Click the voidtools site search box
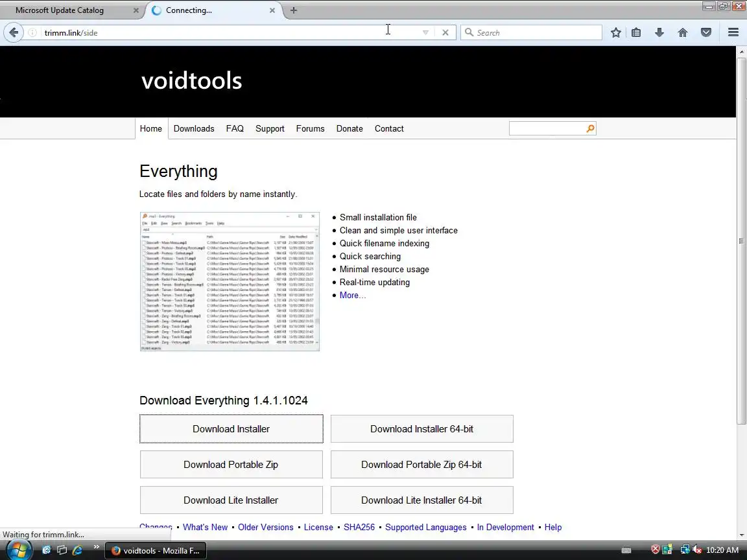Screen dimensions: 747x560 pos(547,128)
